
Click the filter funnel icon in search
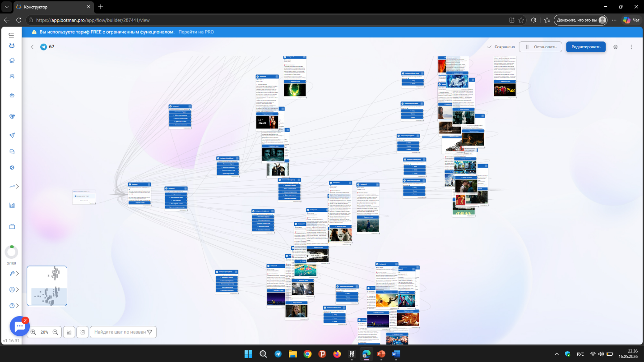[149, 332]
